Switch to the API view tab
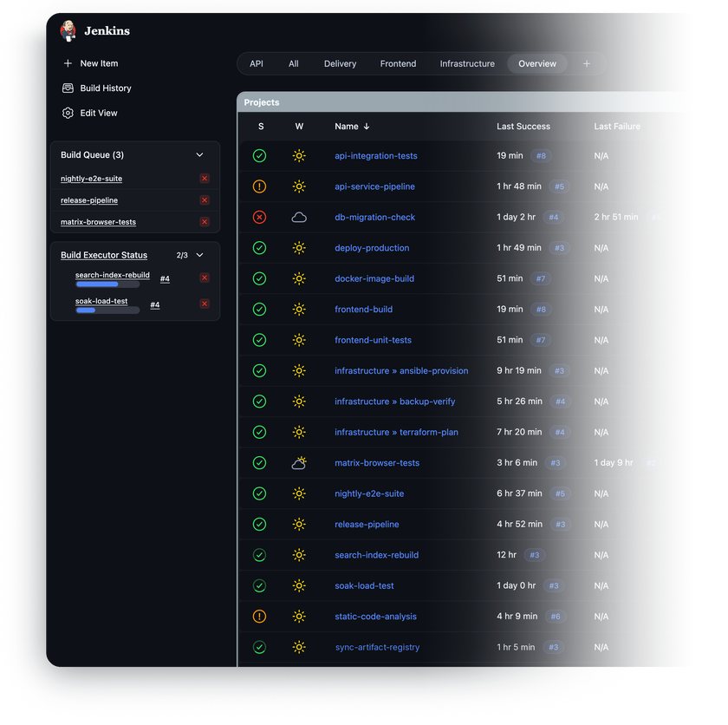 click(x=257, y=63)
